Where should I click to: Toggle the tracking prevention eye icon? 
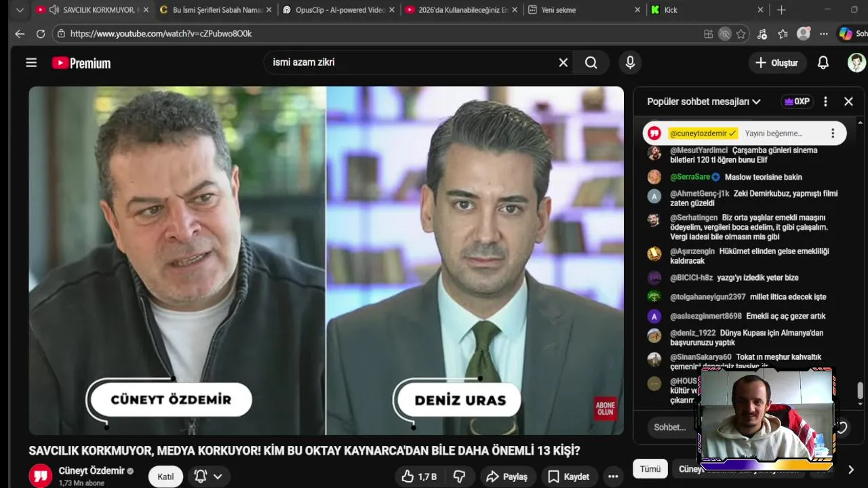[x=725, y=34]
